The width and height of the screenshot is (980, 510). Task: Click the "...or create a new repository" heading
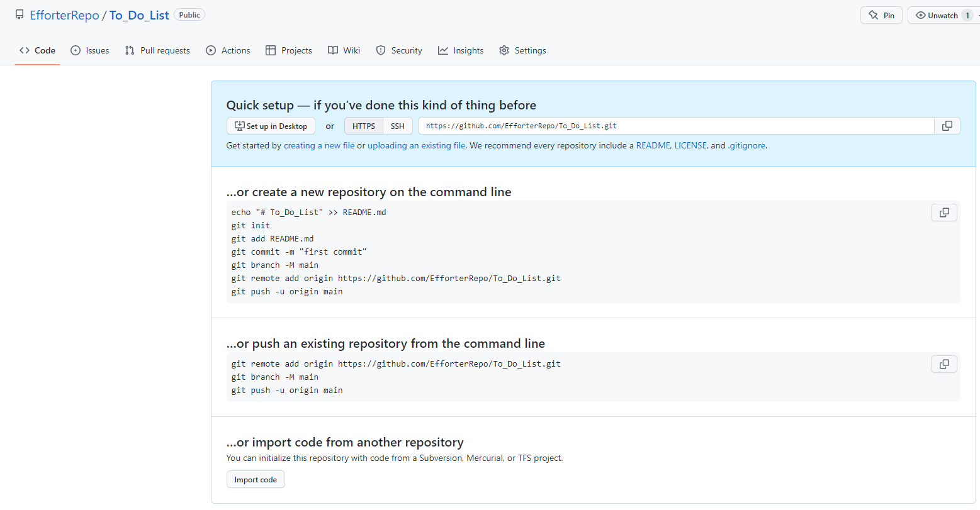(x=369, y=192)
